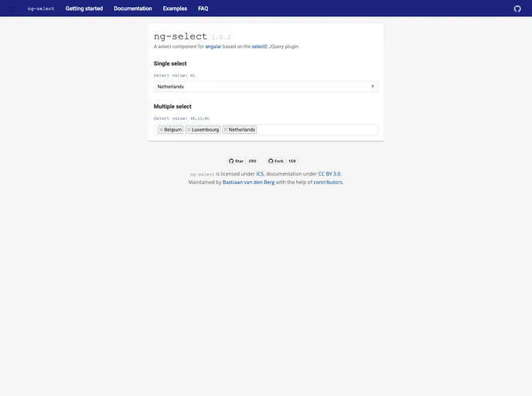Click the Single select heading
This screenshot has width=532, height=396.
170,63
